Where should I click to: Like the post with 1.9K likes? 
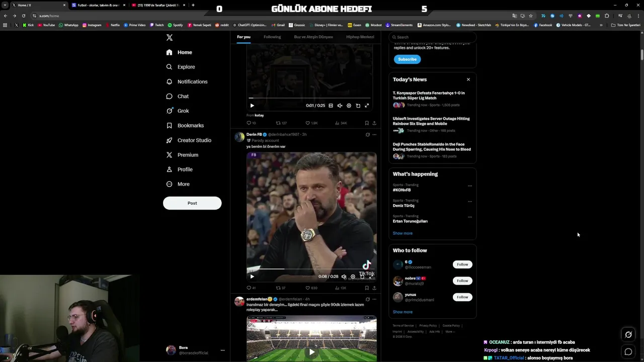coord(311,123)
